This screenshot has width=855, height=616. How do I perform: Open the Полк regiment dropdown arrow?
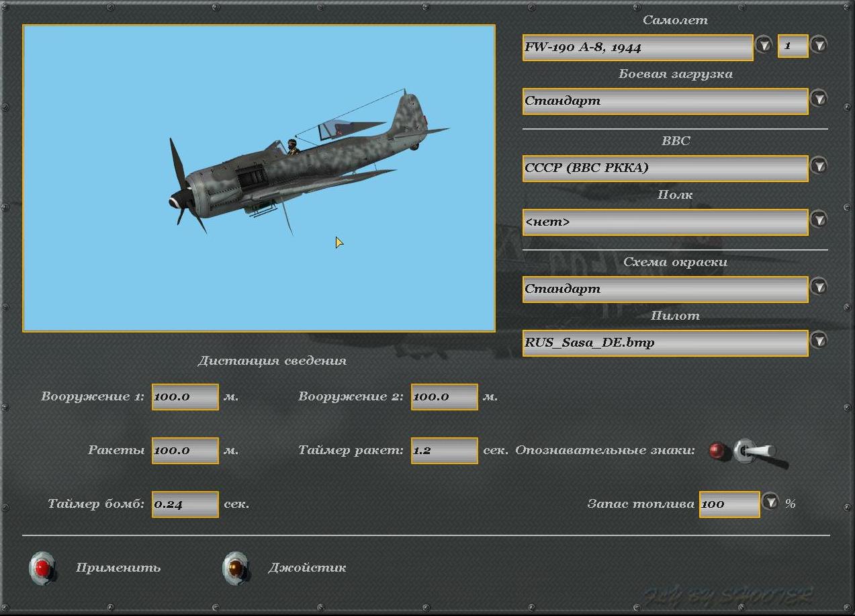(818, 220)
